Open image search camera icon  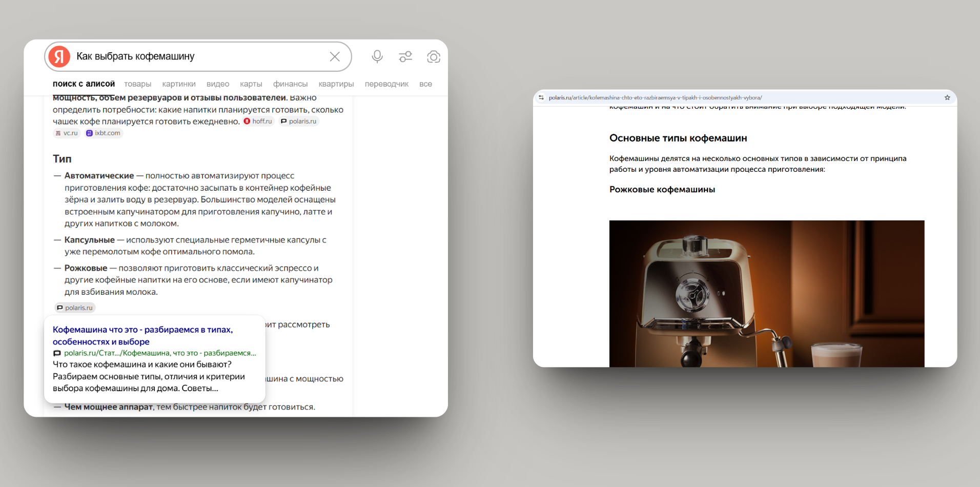click(x=434, y=56)
